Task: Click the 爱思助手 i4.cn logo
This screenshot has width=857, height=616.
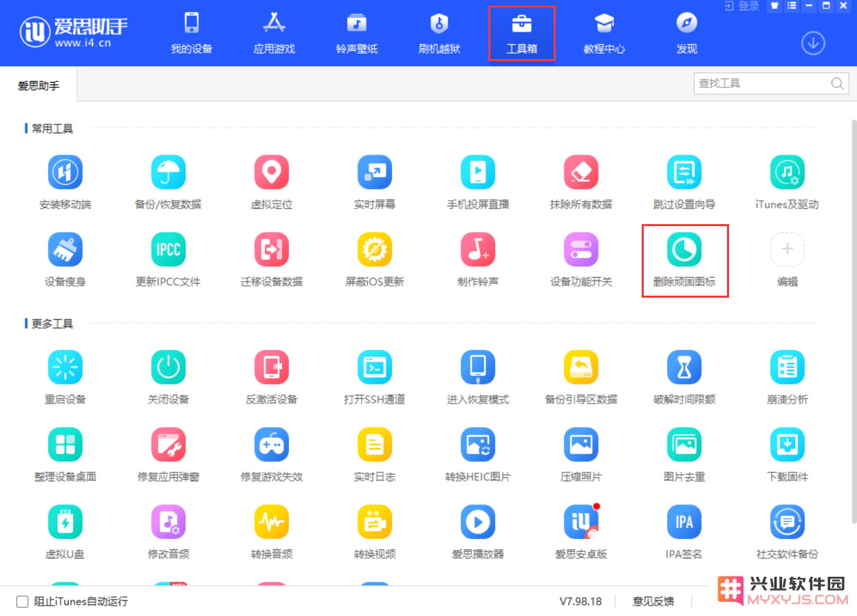Action: click(74, 32)
